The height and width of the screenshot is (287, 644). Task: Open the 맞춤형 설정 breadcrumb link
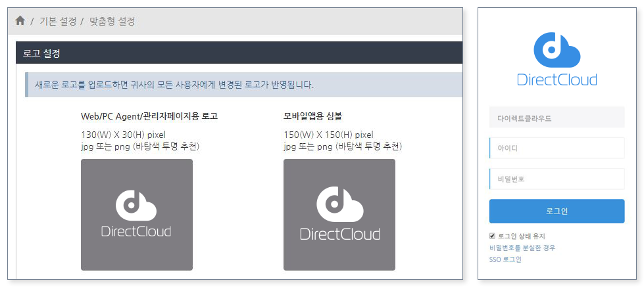pyautogui.click(x=112, y=21)
